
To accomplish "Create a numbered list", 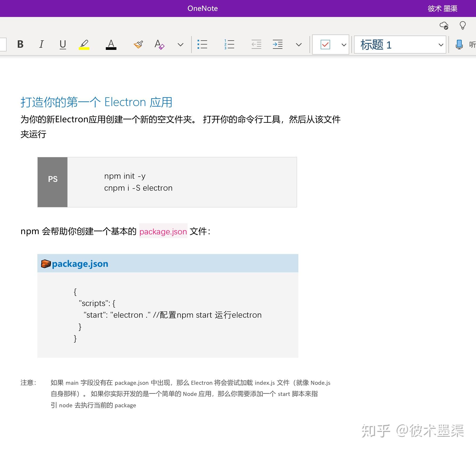I will (229, 44).
